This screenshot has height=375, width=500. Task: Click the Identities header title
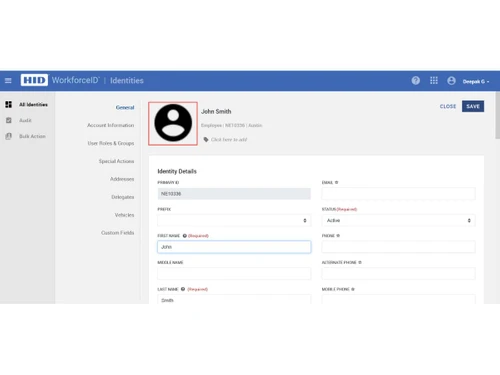point(127,81)
